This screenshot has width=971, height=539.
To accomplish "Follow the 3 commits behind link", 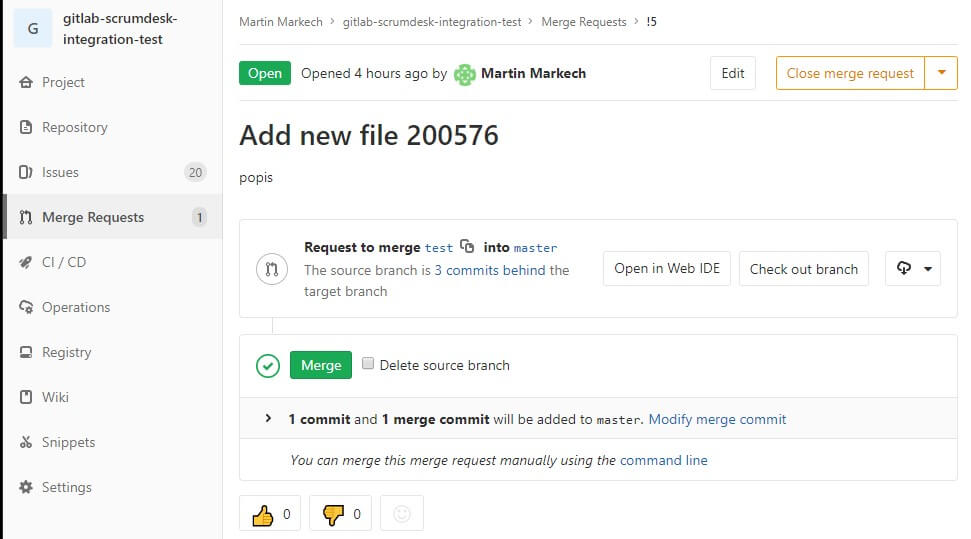I will (x=490, y=270).
